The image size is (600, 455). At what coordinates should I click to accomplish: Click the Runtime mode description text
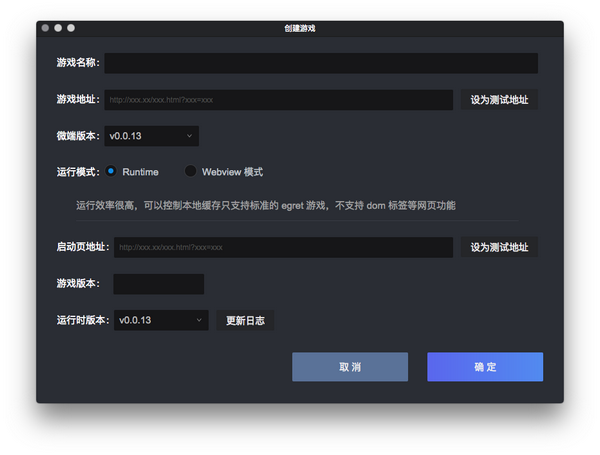266,205
